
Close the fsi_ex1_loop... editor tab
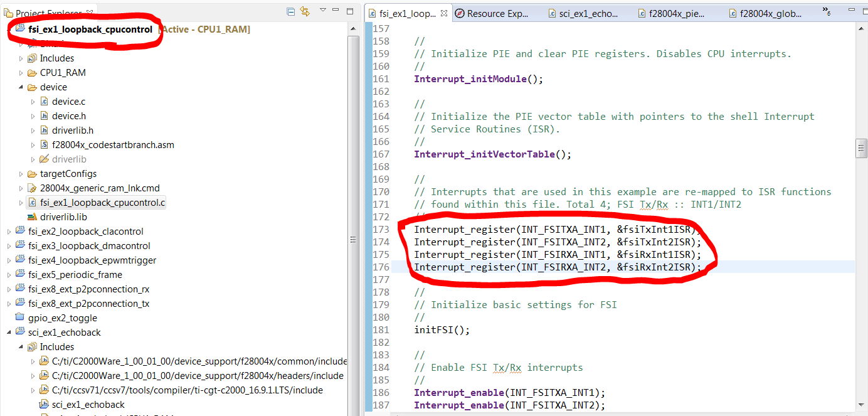pyautogui.click(x=444, y=13)
